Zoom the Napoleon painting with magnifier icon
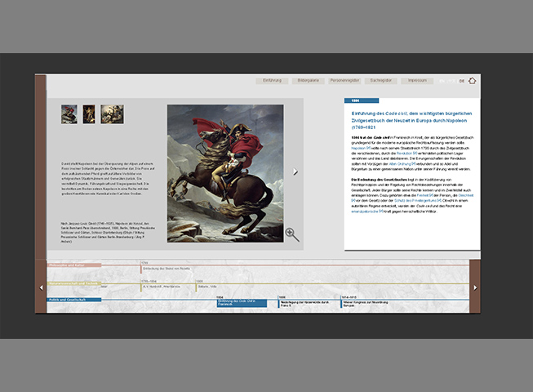 (292, 234)
